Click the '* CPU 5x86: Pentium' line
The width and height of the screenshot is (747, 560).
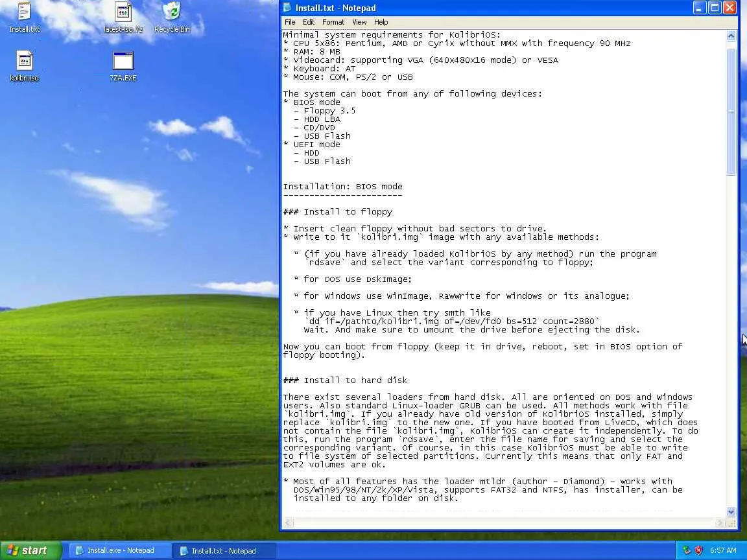pos(457,43)
